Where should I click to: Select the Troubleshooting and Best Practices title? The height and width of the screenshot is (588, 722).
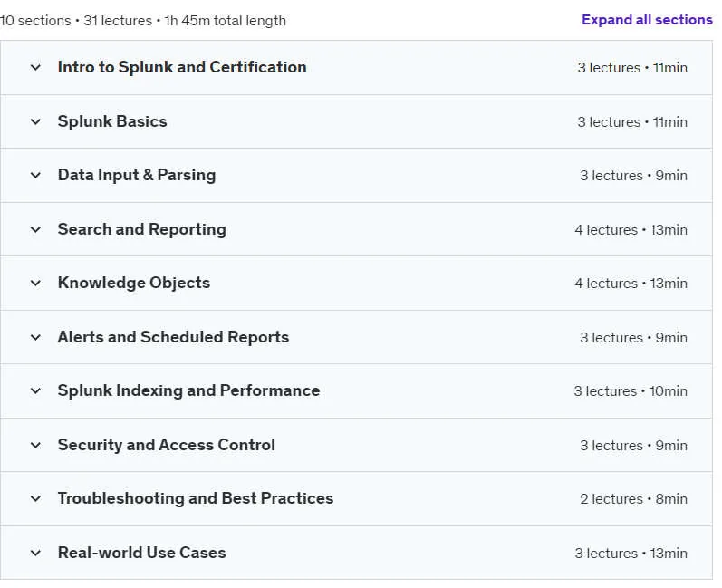(196, 498)
